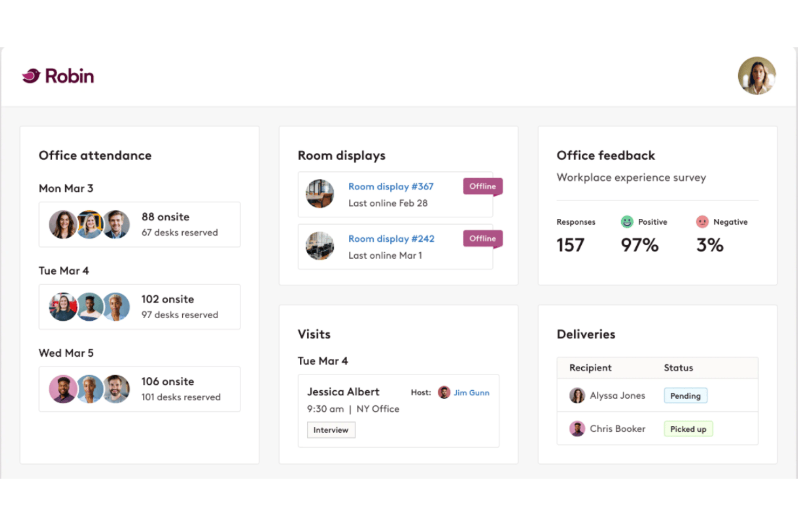Click the green Positive smiley icon
The height and width of the screenshot is (532, 798).
coord(627,222)
